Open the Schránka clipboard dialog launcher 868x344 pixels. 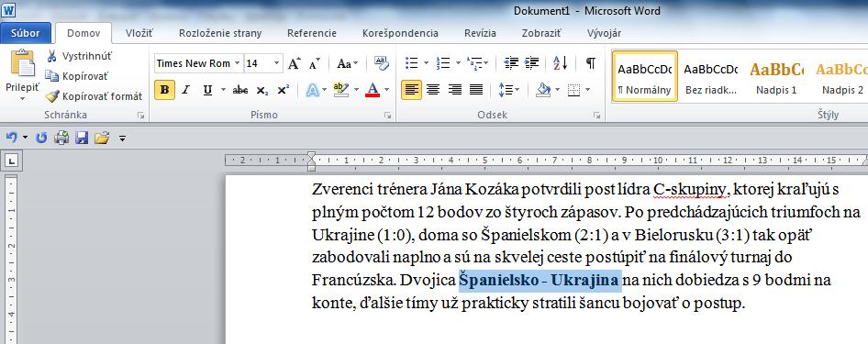(x=140, y=115)
